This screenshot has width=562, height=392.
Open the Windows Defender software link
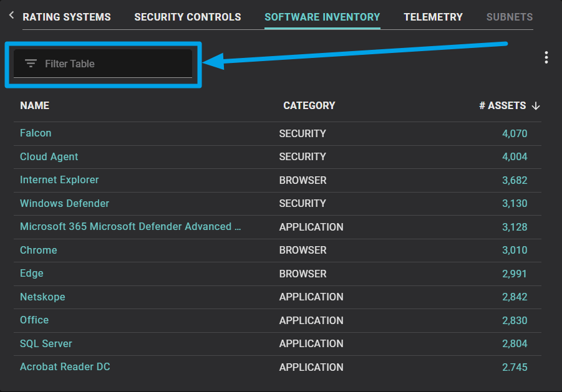click(64, 203)
